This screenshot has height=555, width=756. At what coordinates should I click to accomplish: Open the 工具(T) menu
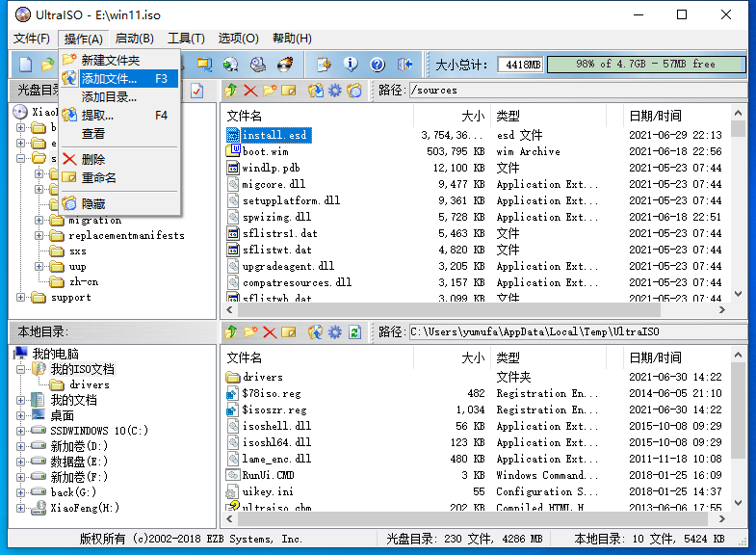[186, 39]
